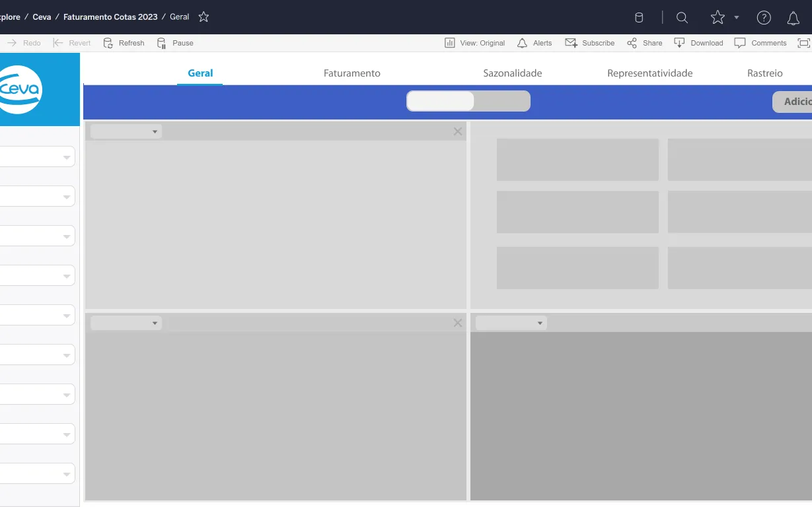The height and width of the screenshot is (507, 812).
Task: Select the Rastreio tab
Action: 765,73
